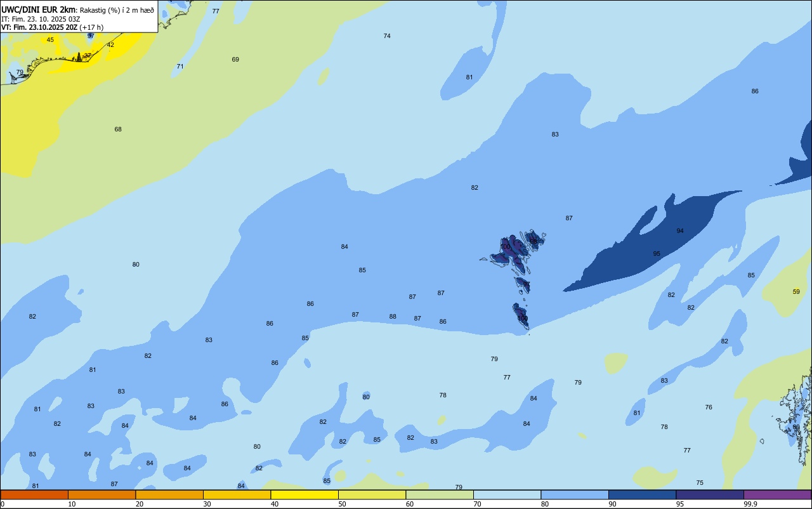This screenshot has width=812, height=509.
Task: Click the 95 map value in dark blue band
Action: [x=657, y=254]
